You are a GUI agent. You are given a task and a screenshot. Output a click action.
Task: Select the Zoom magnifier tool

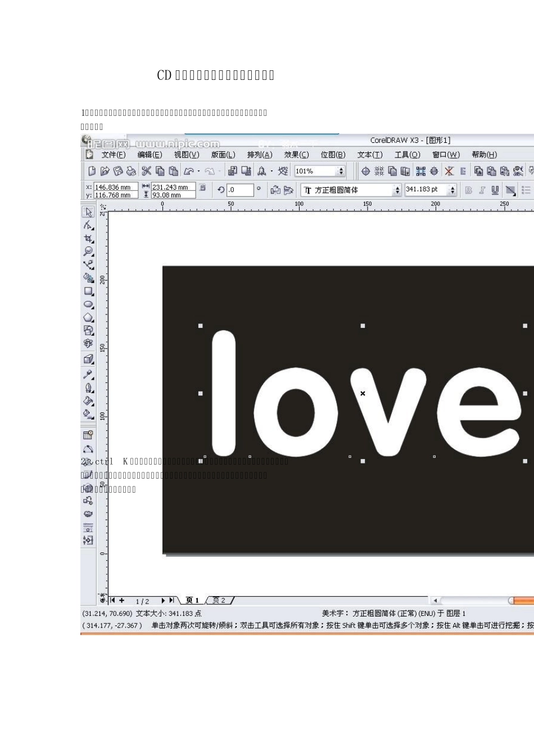click(x=88, y=251)
